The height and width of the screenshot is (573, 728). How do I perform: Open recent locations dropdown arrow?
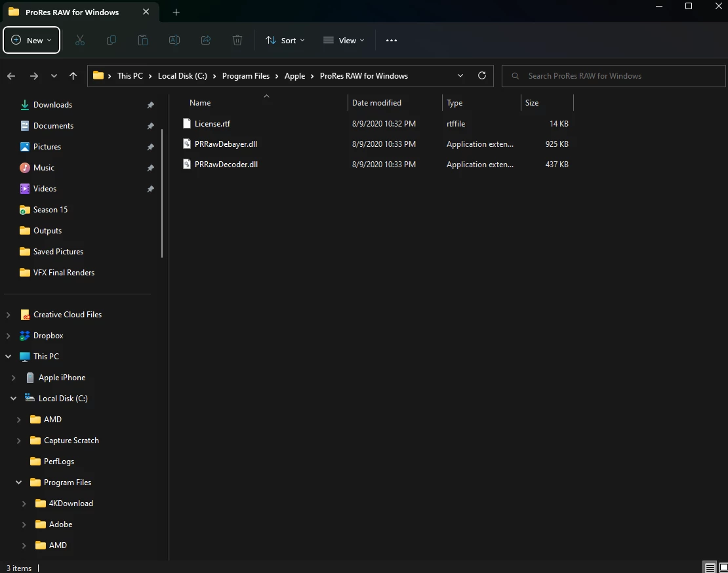[54, 76]
